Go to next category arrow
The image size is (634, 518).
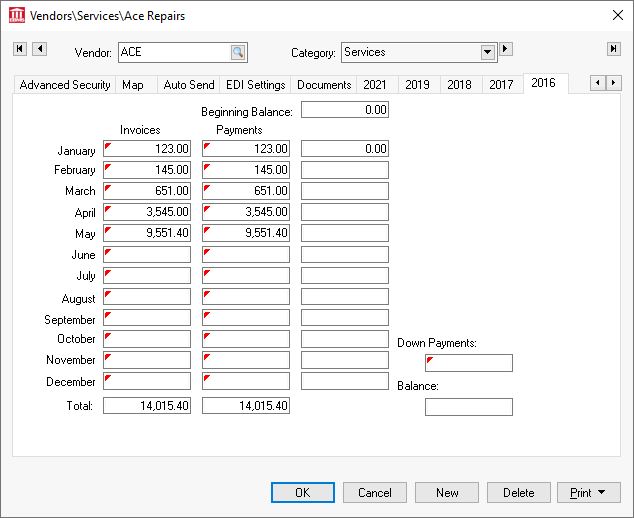[506, 49]
